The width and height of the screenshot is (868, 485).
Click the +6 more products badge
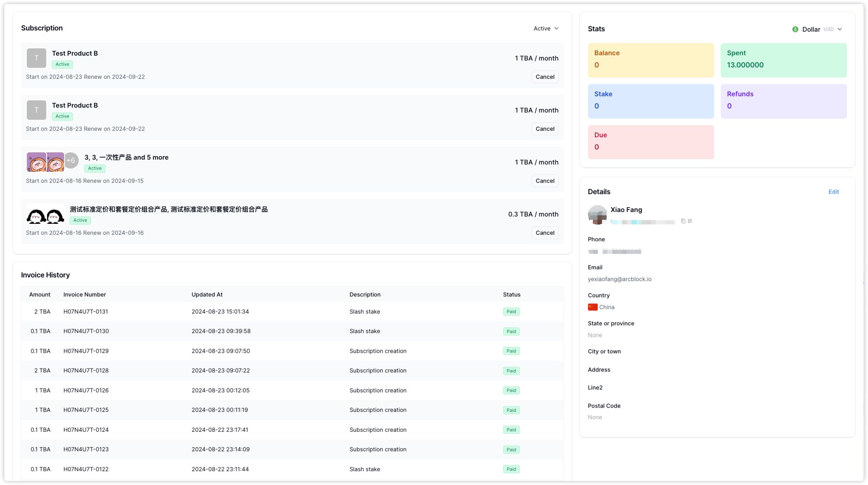click(x=71, y=160)
